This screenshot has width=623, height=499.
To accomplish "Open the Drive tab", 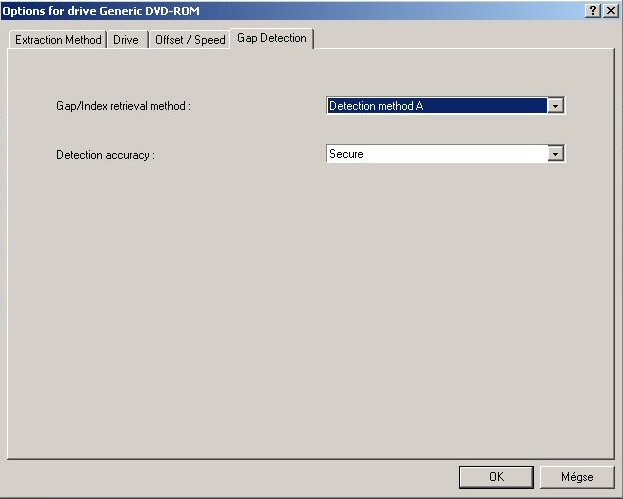I will 126,40.
